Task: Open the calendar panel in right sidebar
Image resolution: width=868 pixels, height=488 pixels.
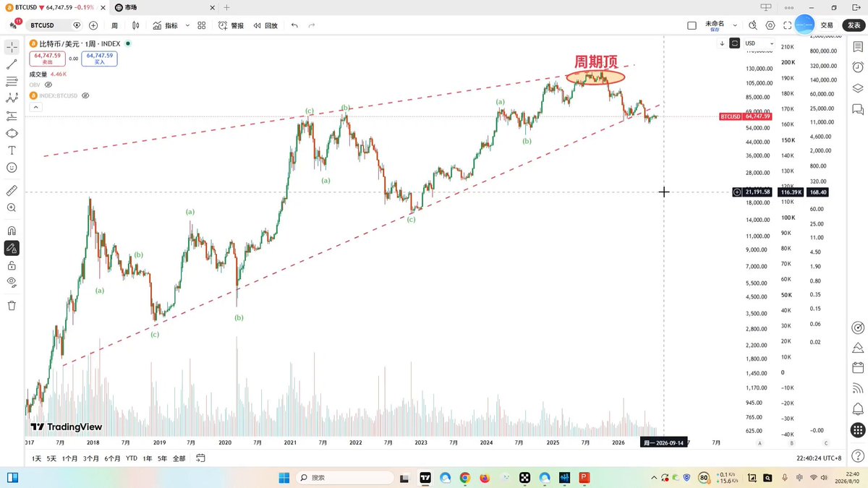Action: pyautogui.click(x=858, y=368)
